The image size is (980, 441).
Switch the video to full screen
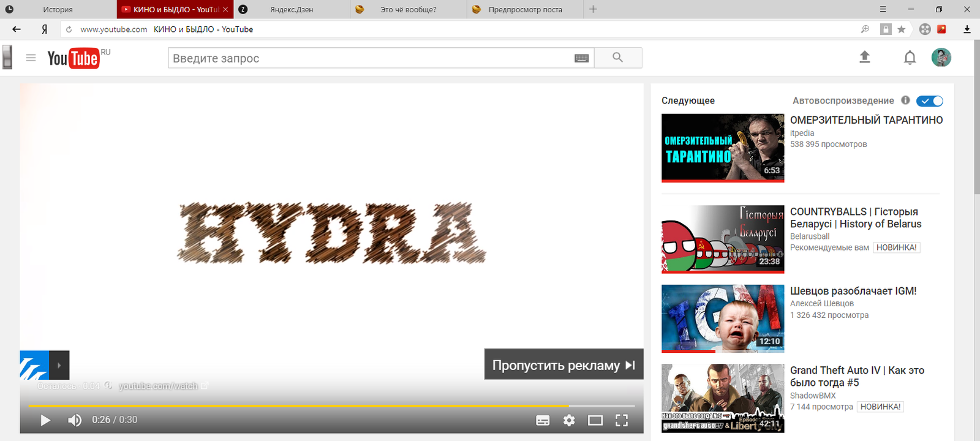point(622,420)
